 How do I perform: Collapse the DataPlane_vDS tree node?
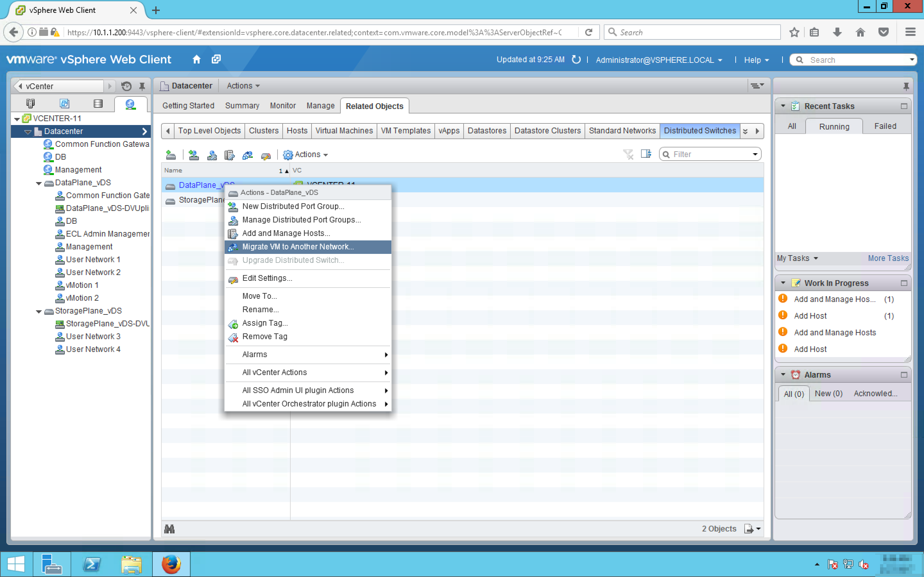click(x=38, y=183)
